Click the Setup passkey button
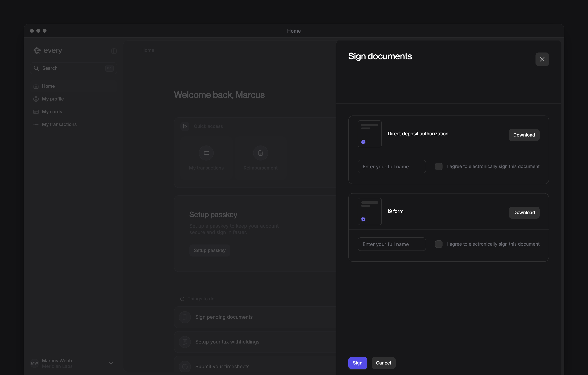Screen dimensions: 588x375 (x=209, y=250)
